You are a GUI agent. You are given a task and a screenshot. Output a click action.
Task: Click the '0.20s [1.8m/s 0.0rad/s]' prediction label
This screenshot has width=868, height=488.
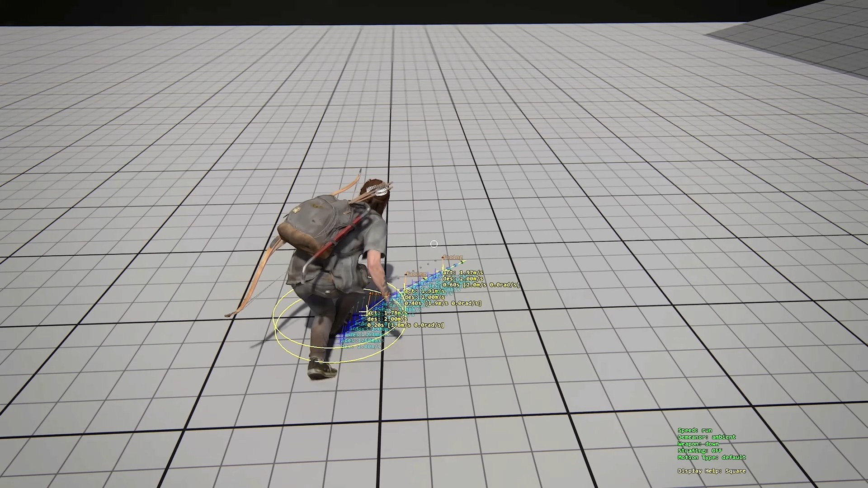click(405, 325)
